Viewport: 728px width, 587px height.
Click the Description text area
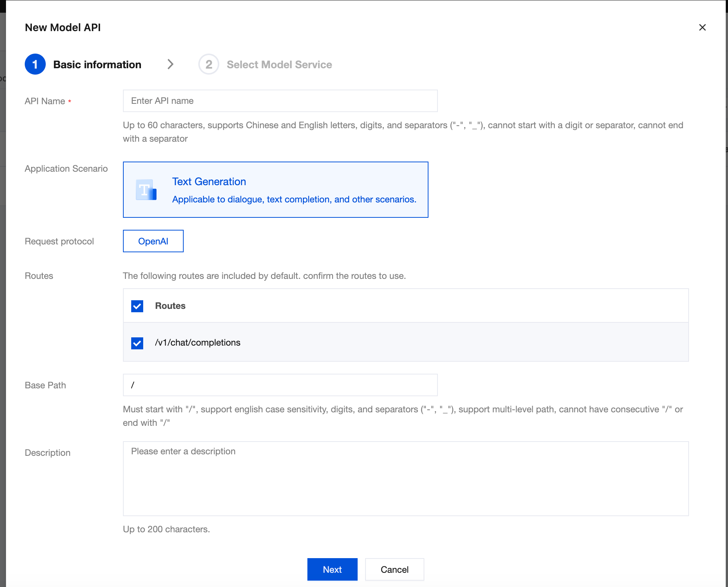click(406, 479)
